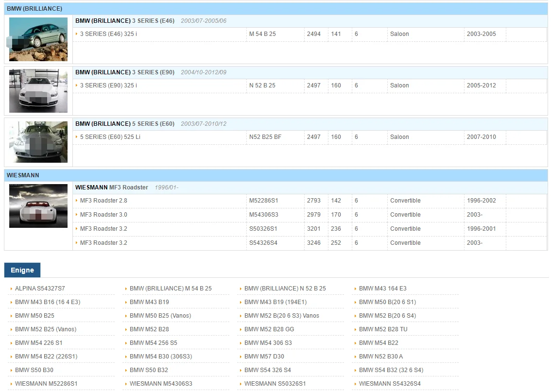
Task: Open BMW S50 B30 engine link
Action: (34, 370)
